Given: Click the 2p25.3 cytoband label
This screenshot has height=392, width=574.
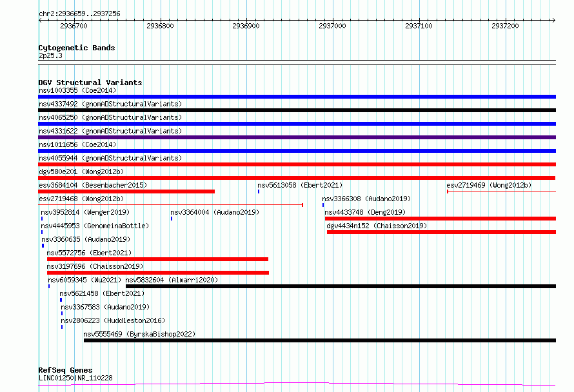Looking at the screenshot, I should (50, 55).
